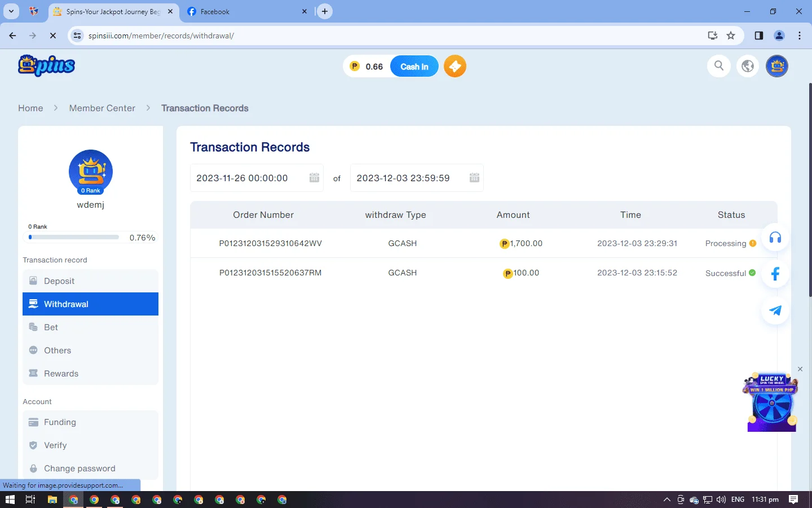Click end date field 2023-12-03

click(417, 178)
